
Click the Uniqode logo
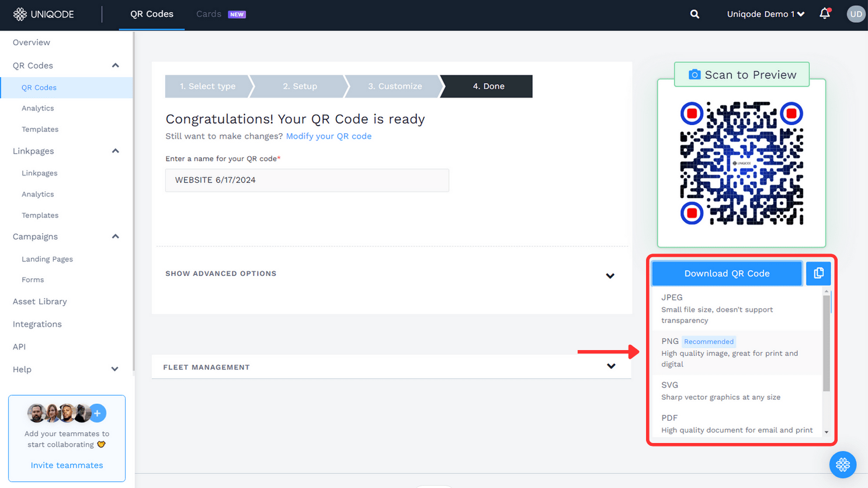pos(44,14)
